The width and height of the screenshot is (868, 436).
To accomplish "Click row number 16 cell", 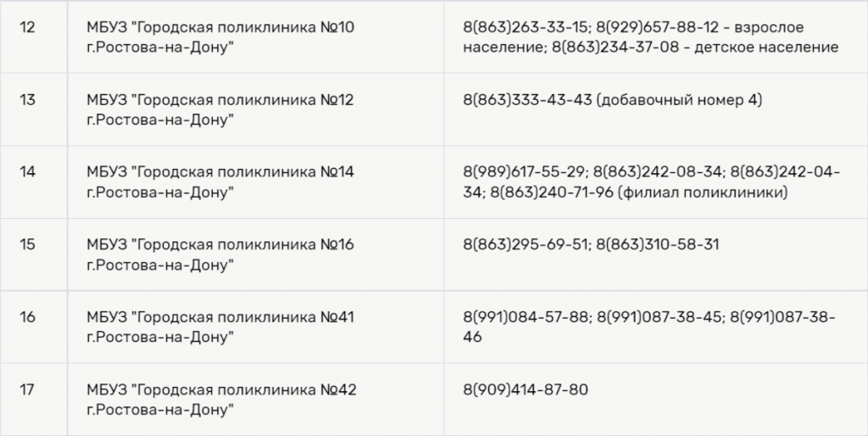I will (x=27, y=317).
